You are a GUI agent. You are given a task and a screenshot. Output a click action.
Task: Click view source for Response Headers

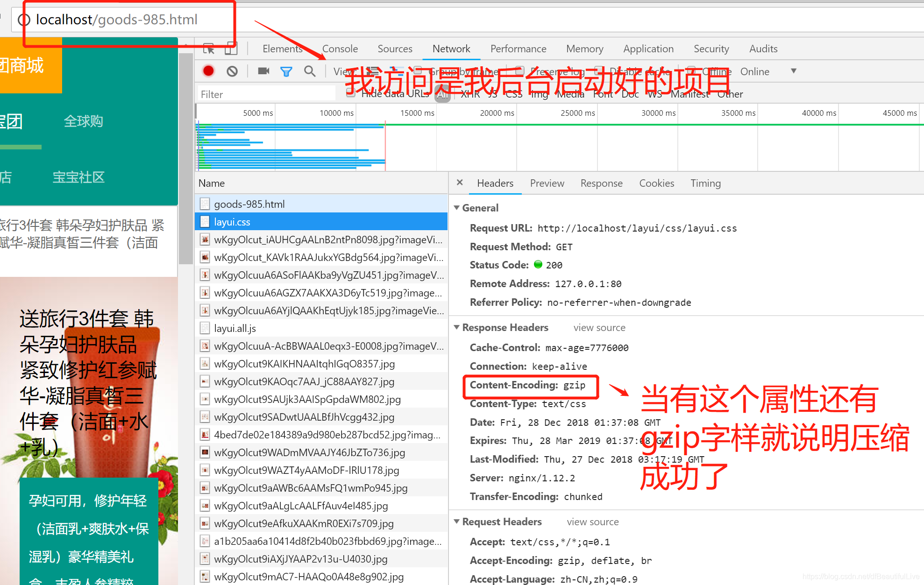click(x=599, y=328)
